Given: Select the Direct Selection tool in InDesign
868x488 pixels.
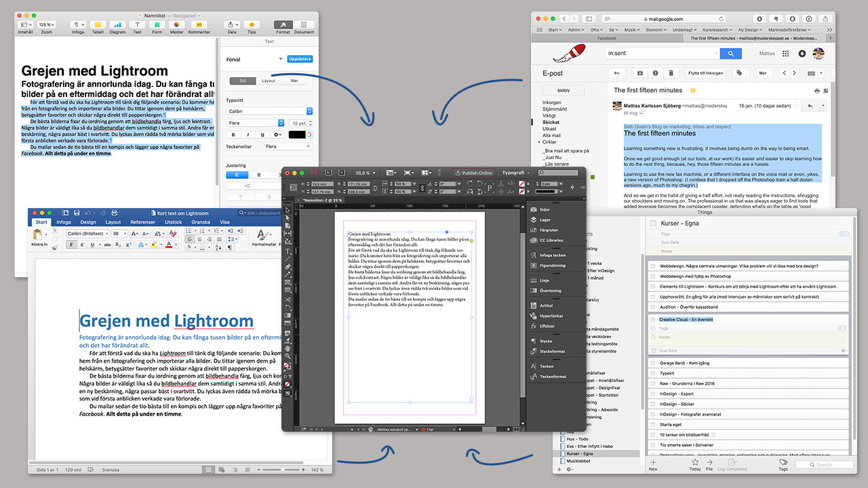Looking at the screenshot, I should click(288, 218).
